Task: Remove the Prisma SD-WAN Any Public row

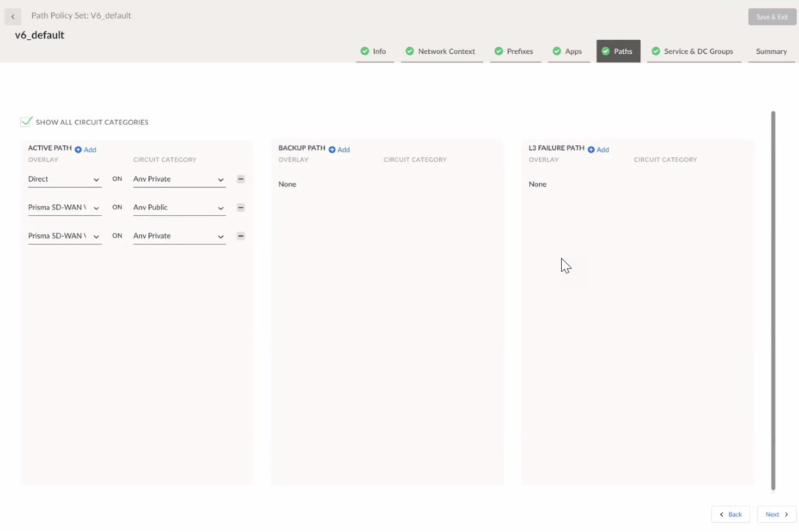Action: (x=241, y=208)
